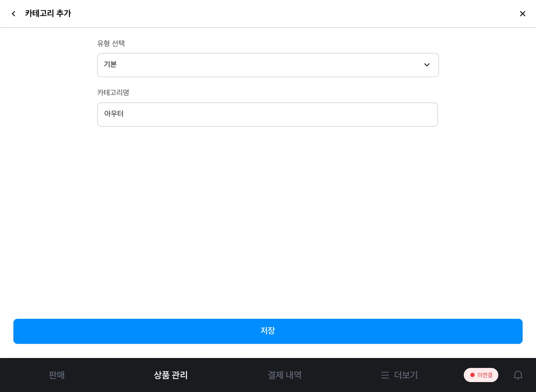Place cursor after 아우터 text

[x=125, y=114]
